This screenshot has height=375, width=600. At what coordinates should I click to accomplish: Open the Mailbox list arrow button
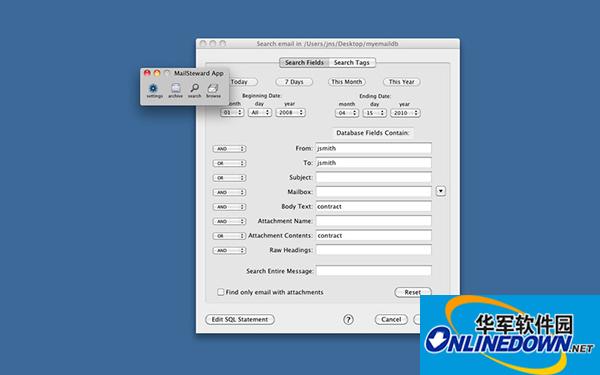tap(441, 191)
